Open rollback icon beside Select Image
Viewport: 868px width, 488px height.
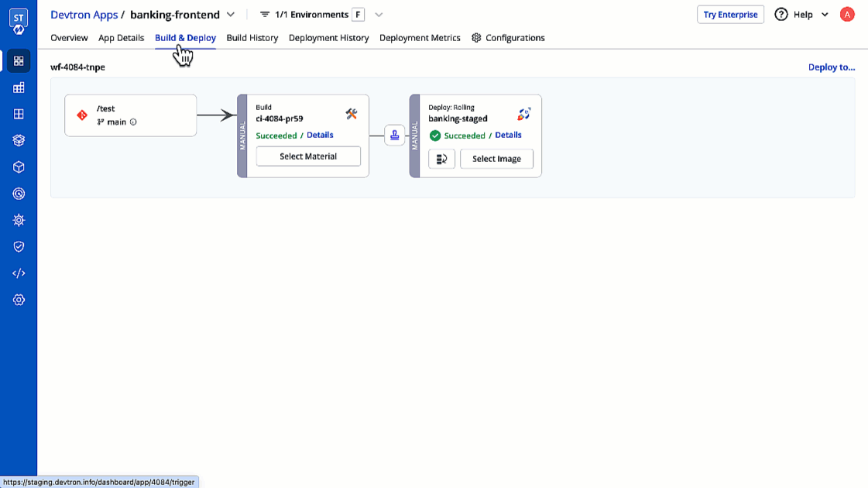(x=442, y=159)
